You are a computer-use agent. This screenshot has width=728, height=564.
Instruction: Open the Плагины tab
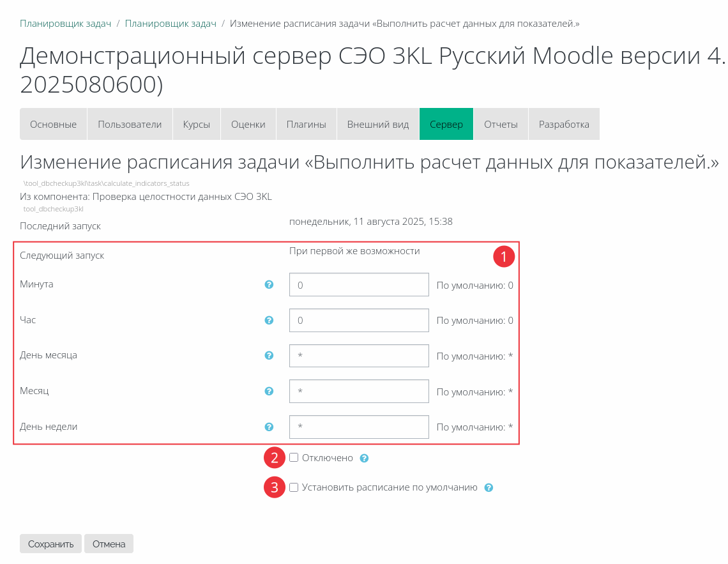pyautogui.click(x=307, y=124)
